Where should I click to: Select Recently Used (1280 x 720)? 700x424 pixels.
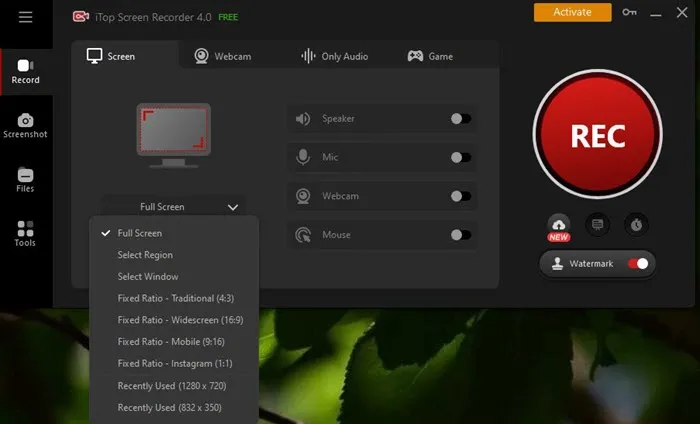point(174,386)
